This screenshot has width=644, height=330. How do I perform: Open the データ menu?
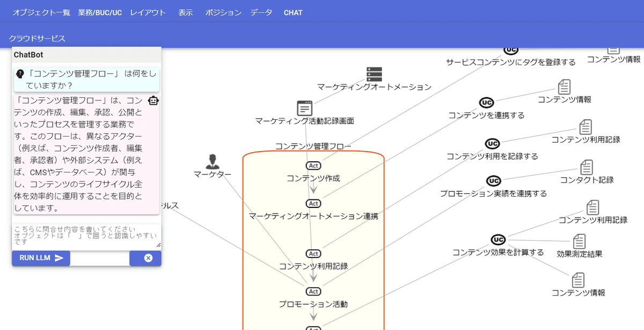coord(261,12)
